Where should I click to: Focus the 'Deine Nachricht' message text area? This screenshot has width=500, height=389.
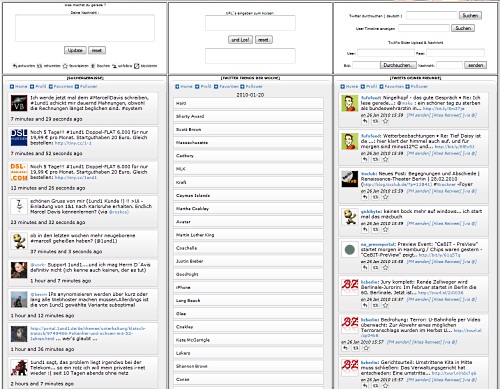click(85, 28)
